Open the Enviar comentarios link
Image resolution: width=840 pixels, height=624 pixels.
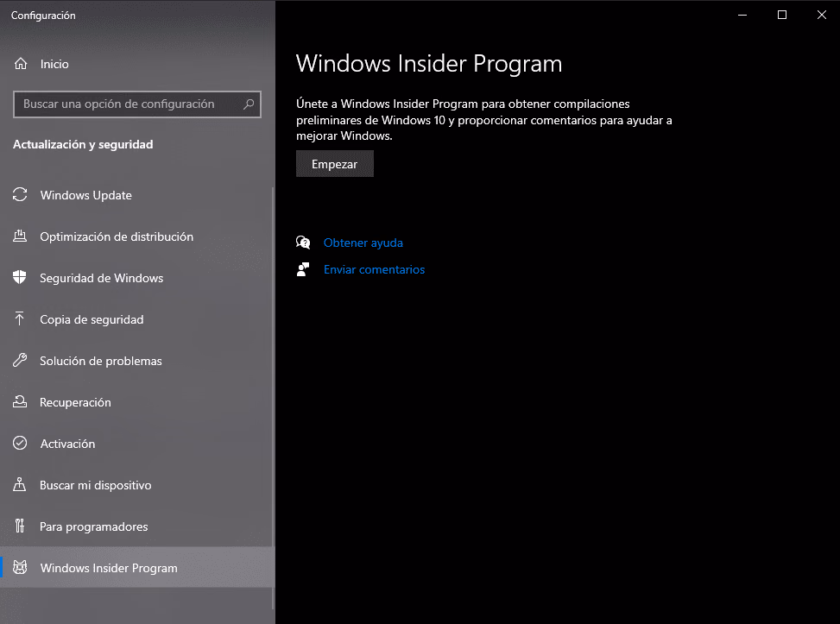click(374, 269)
